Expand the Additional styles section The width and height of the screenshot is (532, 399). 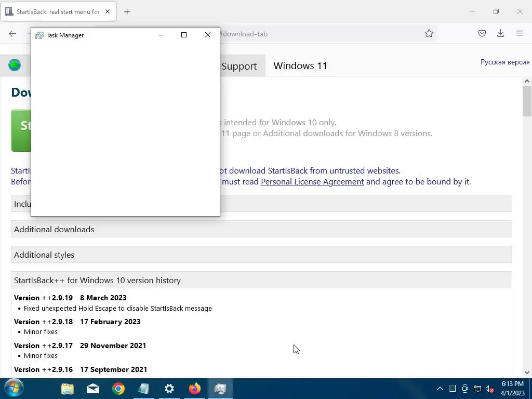(261, 255)
